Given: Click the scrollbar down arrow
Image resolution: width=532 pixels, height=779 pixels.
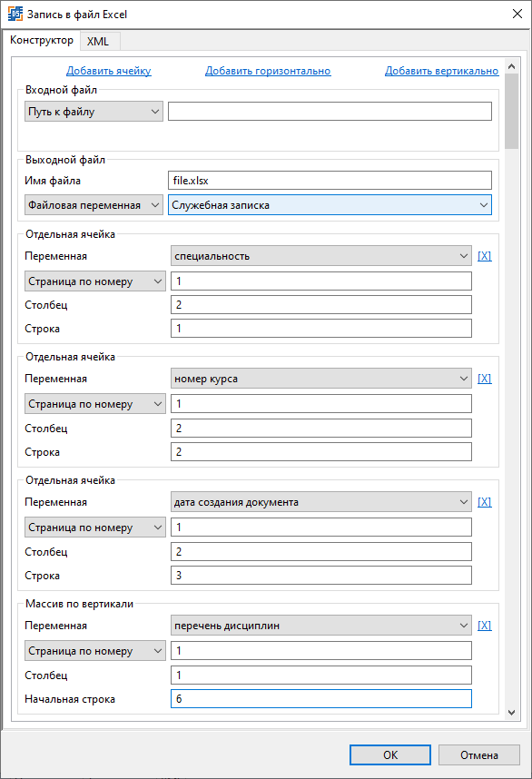Looking at the screenshot, I should [x=512, y=713].
